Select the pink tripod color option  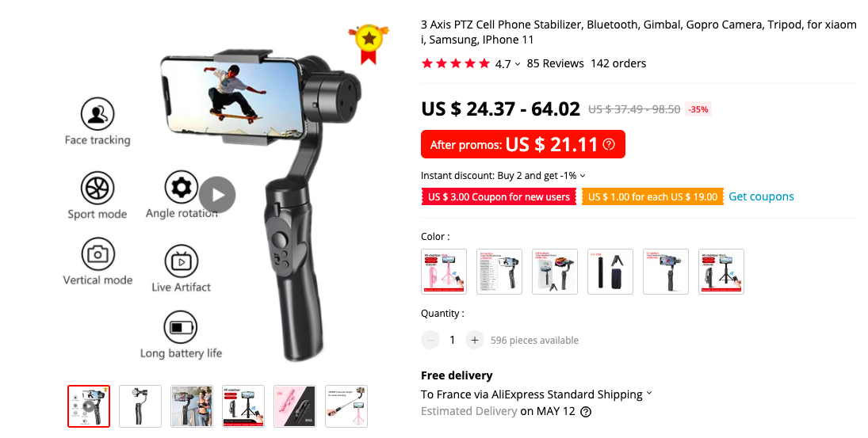444,272
